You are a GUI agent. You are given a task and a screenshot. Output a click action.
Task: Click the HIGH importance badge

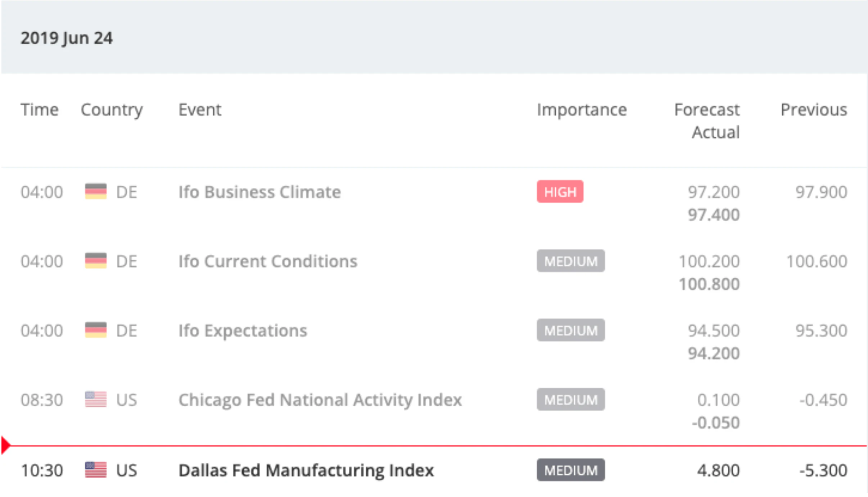pyautogui.click(x=560, y=192)
